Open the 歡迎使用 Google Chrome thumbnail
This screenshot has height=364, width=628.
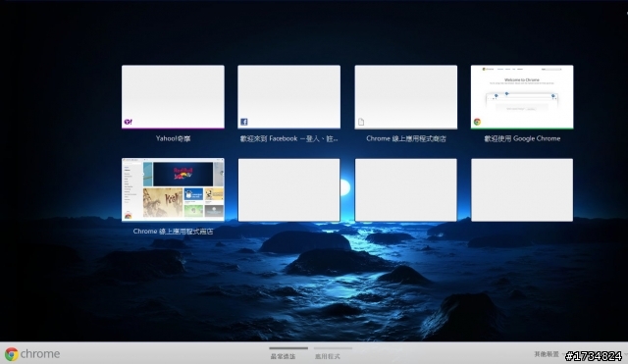coord(522,97)
